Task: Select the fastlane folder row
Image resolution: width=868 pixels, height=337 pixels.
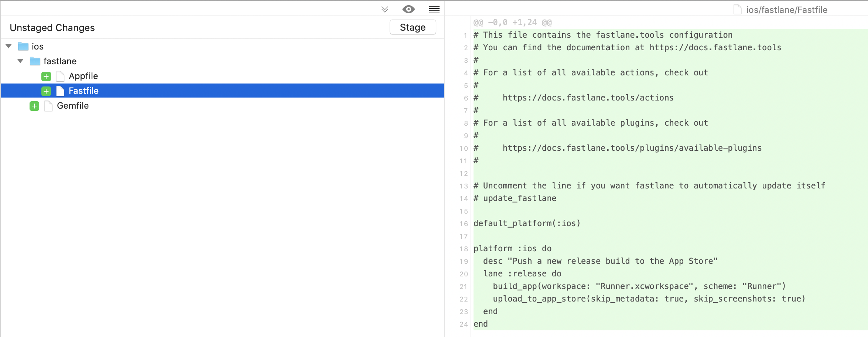Action: point(222,61)
